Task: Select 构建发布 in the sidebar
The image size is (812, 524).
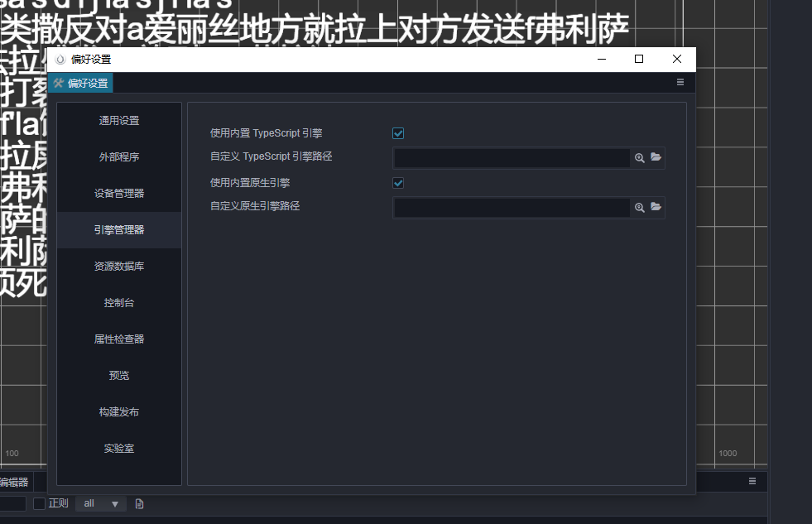Action: [119, 412]
